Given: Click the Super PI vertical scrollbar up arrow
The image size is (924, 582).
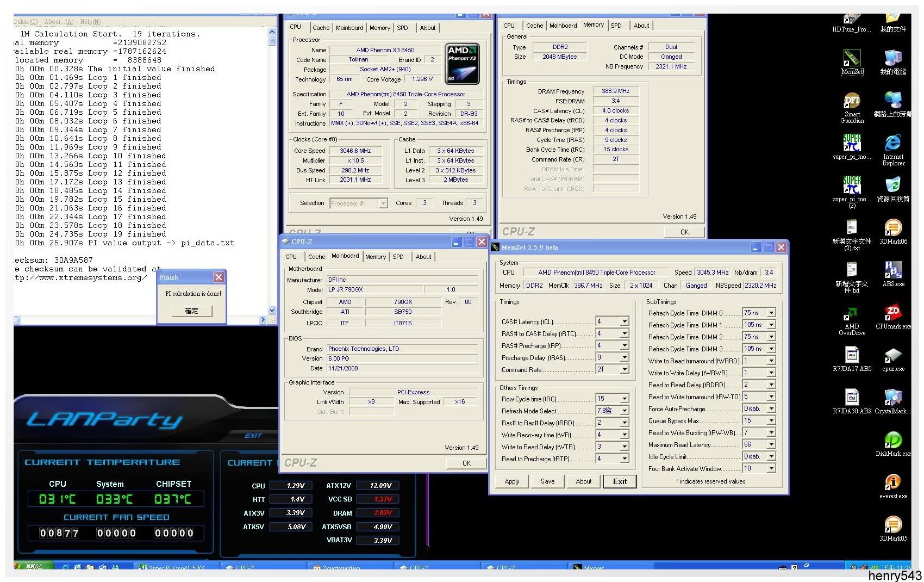Looking at the screenshot, I should point(272,32).
